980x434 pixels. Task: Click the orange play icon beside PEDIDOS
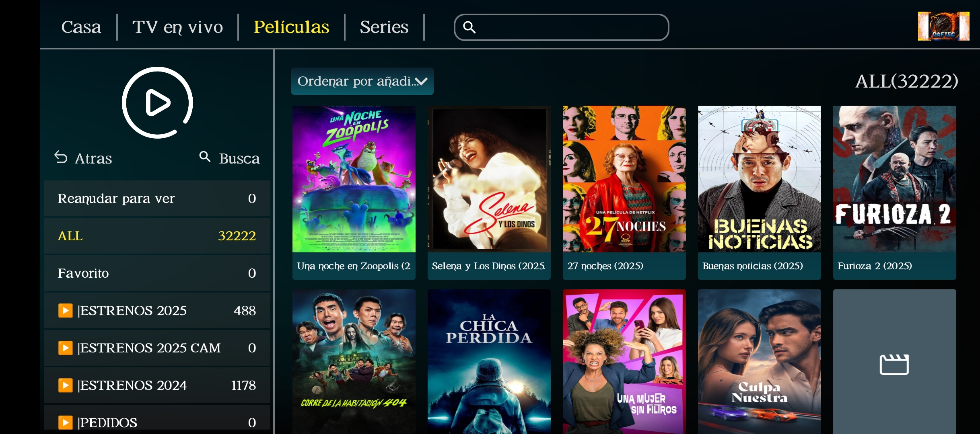pos(65,422)
